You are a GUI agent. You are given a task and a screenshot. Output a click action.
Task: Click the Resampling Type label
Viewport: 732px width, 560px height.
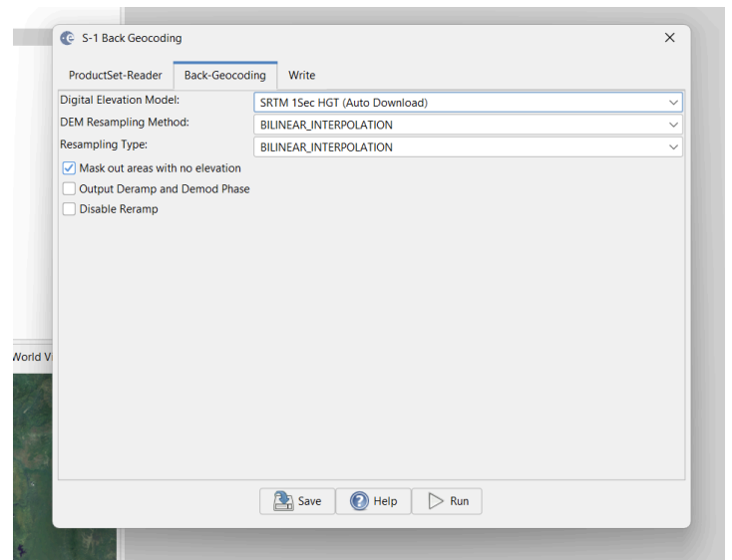(x=103, y=145)
